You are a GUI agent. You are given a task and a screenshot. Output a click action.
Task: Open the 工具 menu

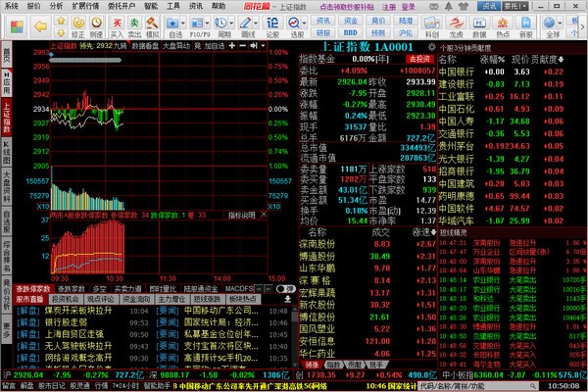pyautogui.click(x=173, y=6)
